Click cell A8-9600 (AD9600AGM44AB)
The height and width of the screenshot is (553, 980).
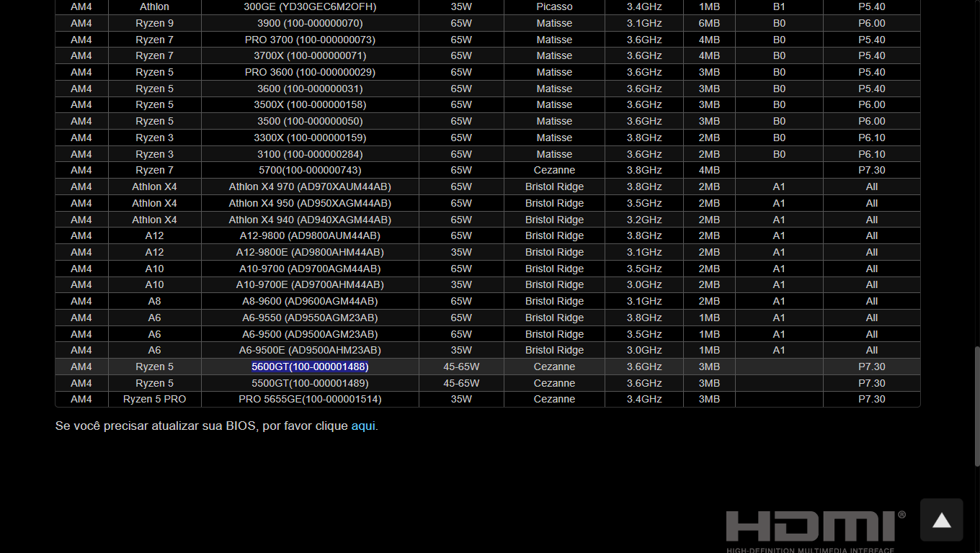[310, 301]
